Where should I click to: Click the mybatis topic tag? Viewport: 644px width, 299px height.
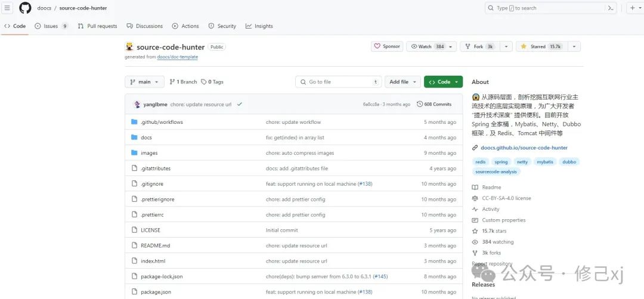tap(545, 162)
